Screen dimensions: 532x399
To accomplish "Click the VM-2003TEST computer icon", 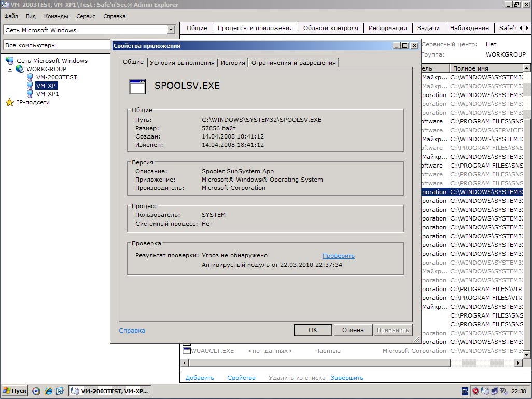I will pyautogui.click(x=30, y=77).
